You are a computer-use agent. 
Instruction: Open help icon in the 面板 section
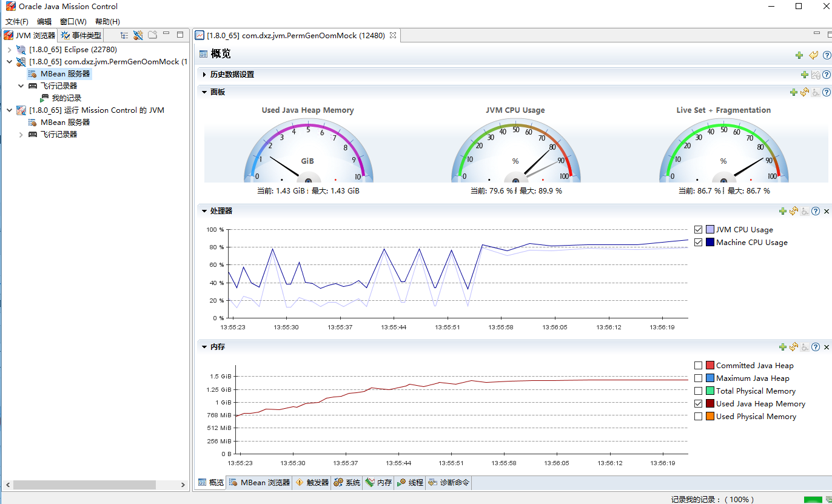(x=827, y=92)
